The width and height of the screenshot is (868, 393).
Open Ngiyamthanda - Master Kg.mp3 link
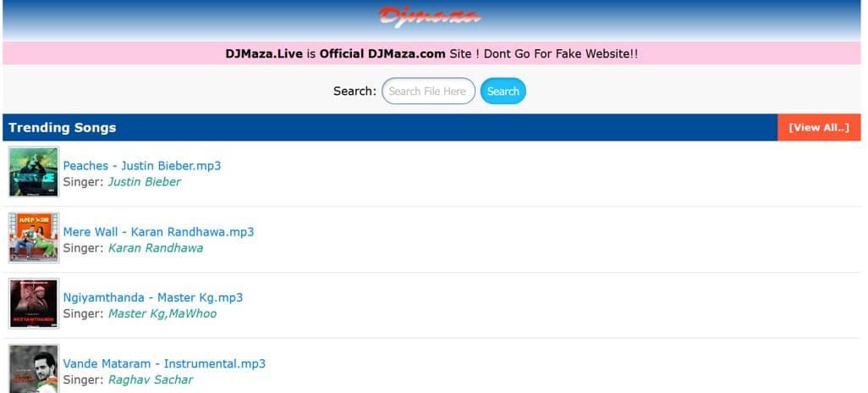pyautogui.click(x=153, y=298)
